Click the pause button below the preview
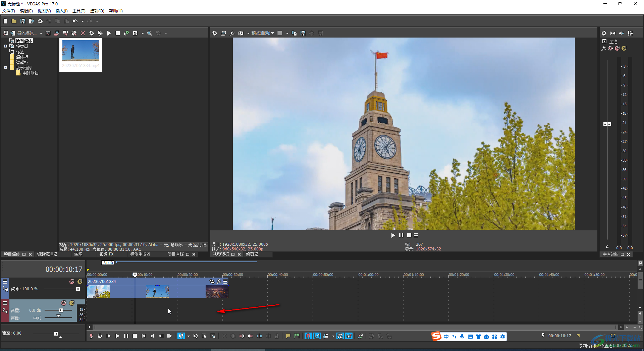Image resolution: width=644 pixels, height=351 pixels. (401, 235)
